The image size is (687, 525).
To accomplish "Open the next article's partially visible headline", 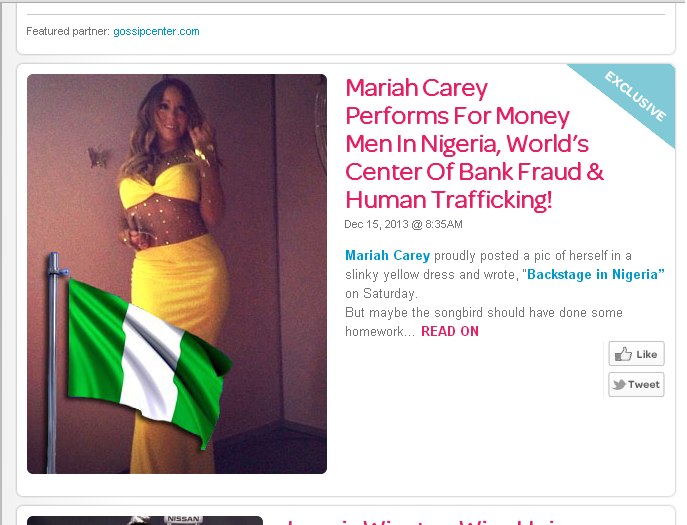I will point(421,521).
